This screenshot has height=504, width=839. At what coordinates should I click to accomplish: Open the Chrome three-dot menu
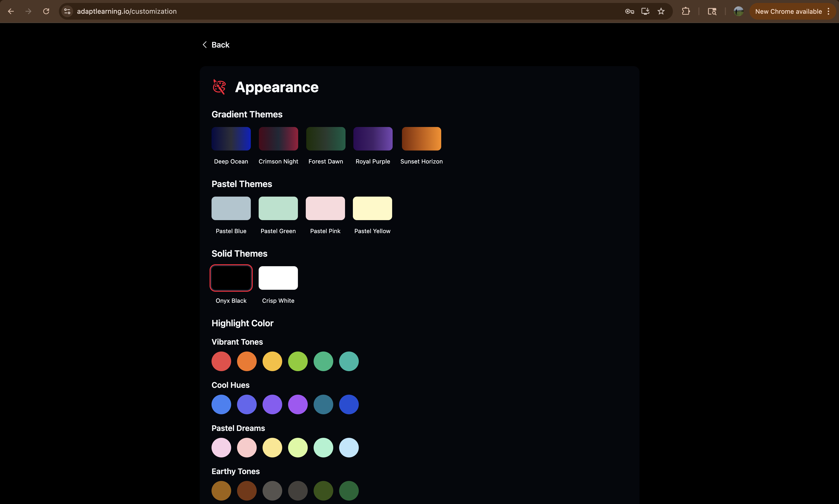(828, 11)
